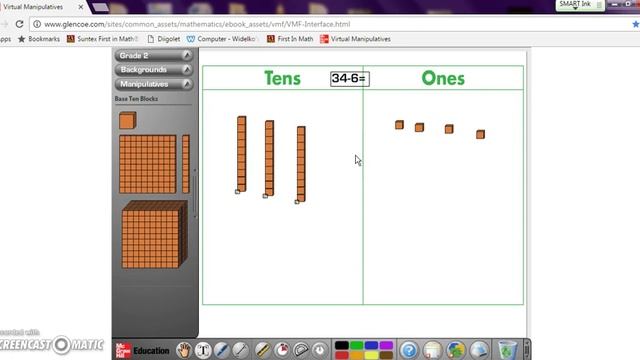
Task: Select the thousand cube block in palette
Action: click(x=154, y=235)
